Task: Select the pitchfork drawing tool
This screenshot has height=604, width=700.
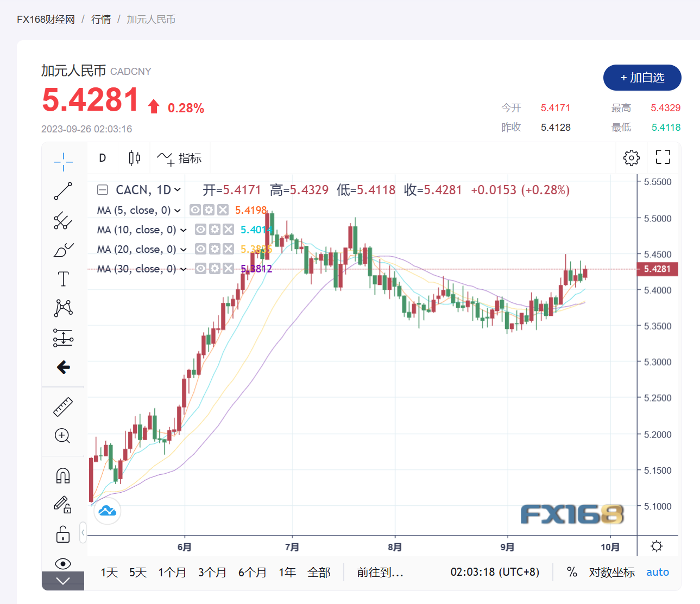Action: (x=63, y=220)
